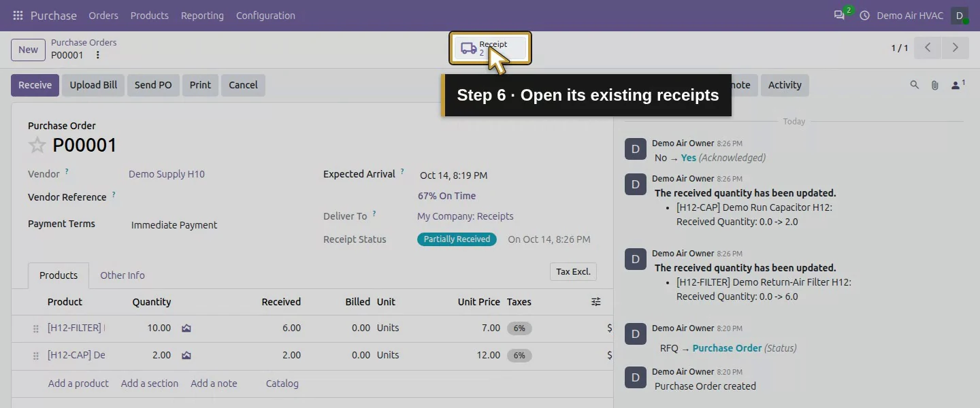Screen dimensions: 980x408
Task: Click Send PO button
Action: 153,85
